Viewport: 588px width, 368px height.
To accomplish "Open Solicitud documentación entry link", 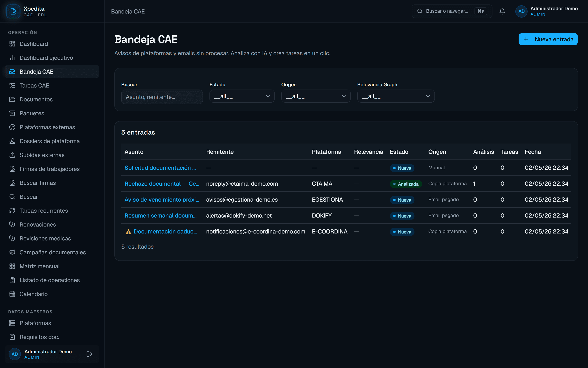I will coord(160,168).
